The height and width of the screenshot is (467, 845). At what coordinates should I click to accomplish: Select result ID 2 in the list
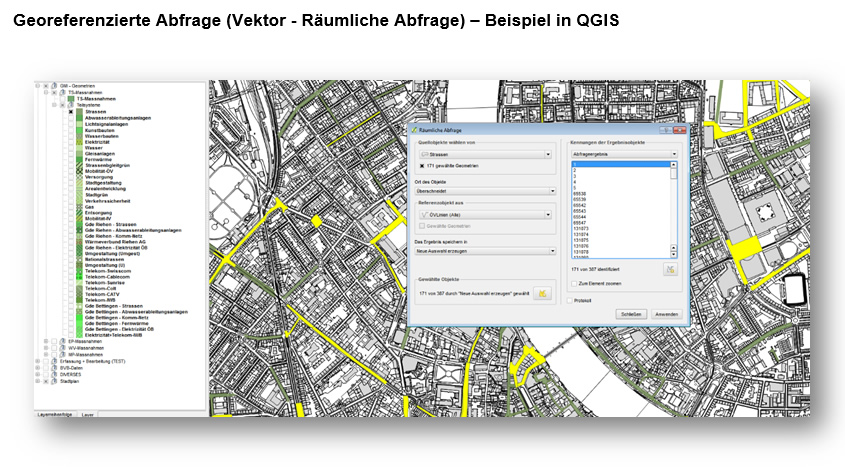pos(574,170)
